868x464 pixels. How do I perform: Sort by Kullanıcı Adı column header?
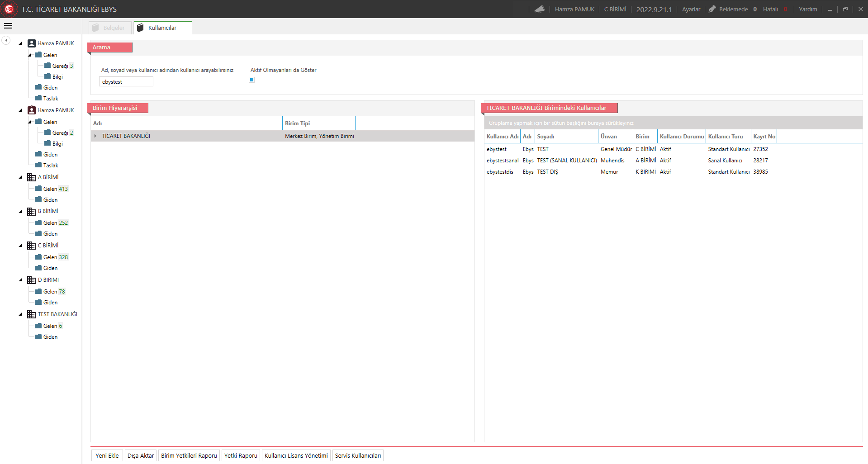tap(502, 137)
